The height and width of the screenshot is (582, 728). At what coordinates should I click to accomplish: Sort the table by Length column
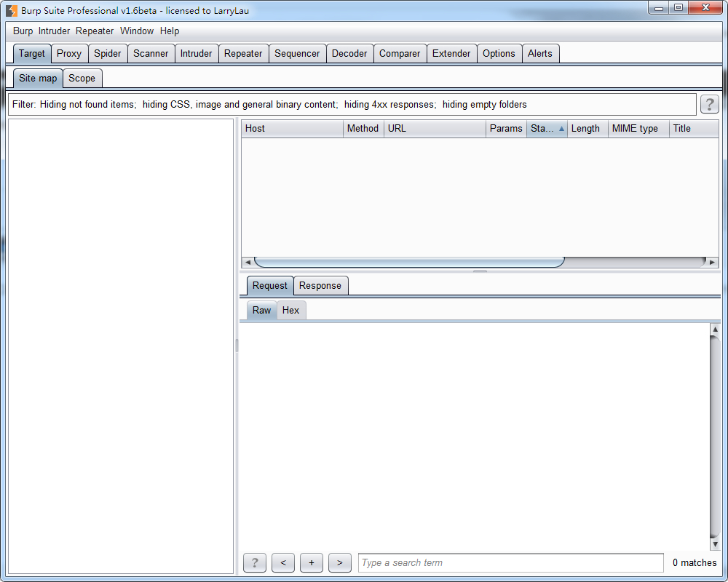pyautogui.click(x=587, y=129)
